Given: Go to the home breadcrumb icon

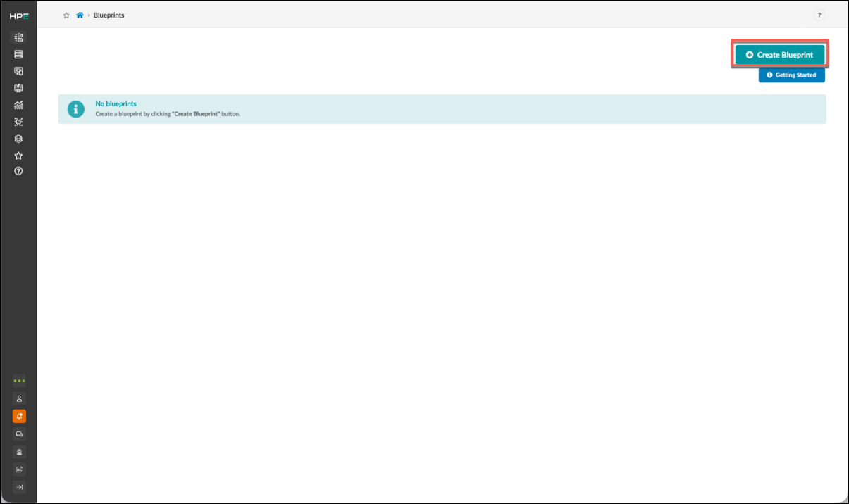Looking at the screenshot, I should coord(80,15).
